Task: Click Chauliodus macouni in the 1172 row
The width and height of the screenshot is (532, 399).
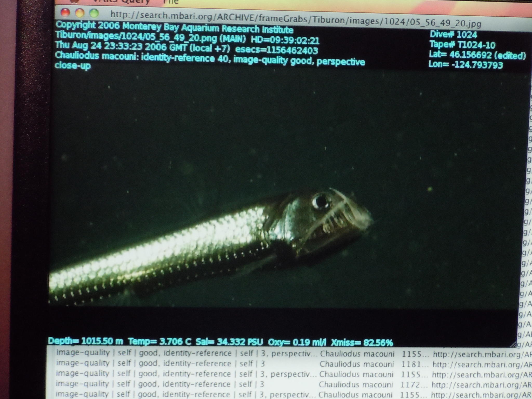Action: point(356,384)
